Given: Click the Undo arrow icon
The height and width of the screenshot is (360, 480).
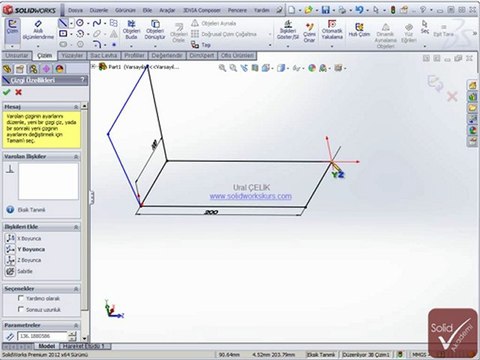Looking at the screenshot, I should tap(359, 10).
